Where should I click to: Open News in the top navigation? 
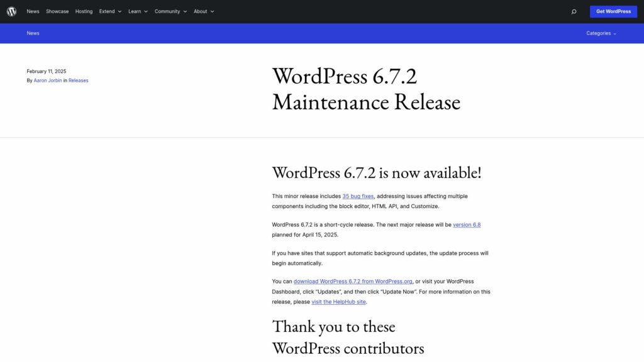click(33, 11)
